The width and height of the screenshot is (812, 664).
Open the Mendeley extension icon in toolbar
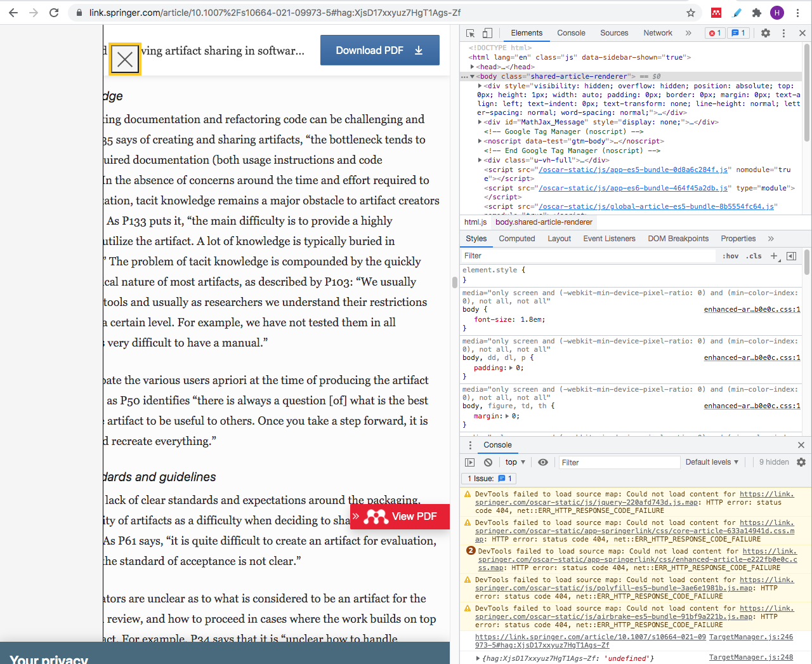[x=716, y=13]
